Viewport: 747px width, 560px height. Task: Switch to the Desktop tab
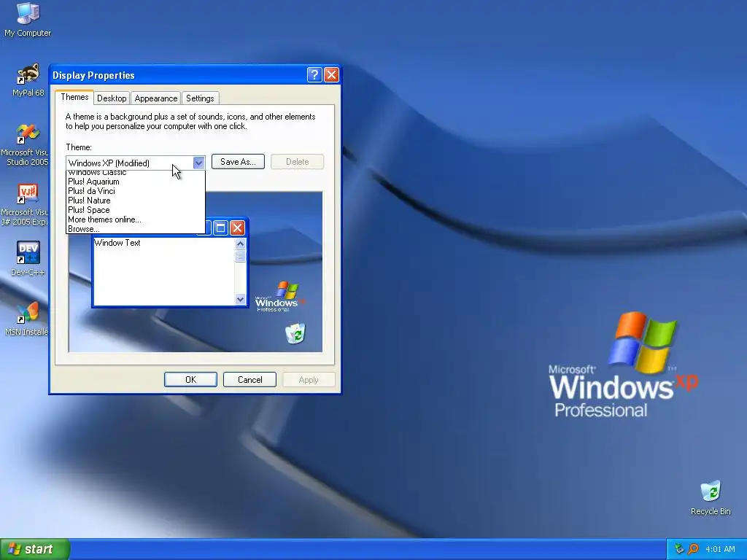112,98
